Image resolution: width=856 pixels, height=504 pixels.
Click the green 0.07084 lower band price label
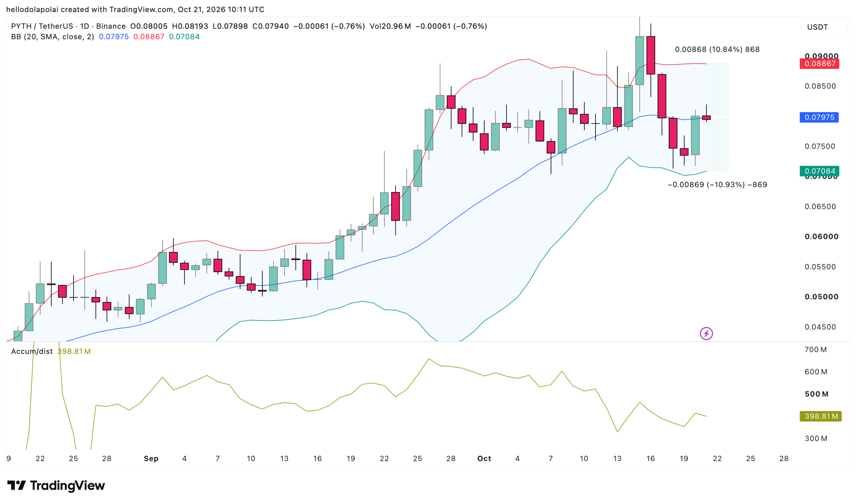click(819, 171)
